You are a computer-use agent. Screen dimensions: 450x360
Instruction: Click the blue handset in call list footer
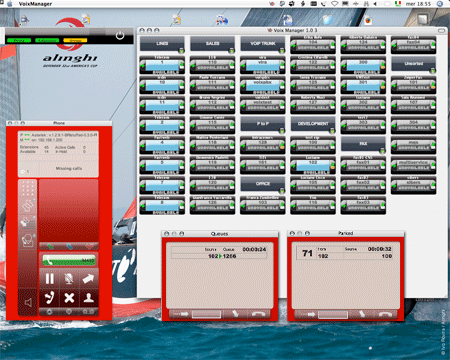pos(69,247)
